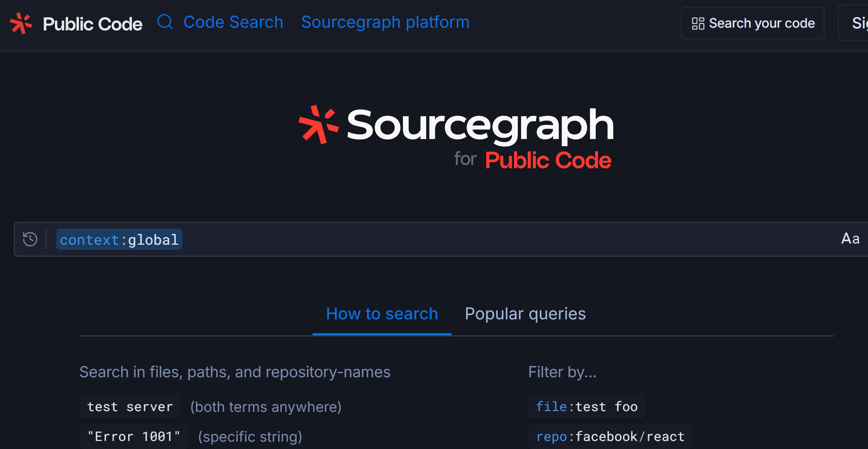This screenshot has width=868, height=449.
Task: Click the Code Search magnifier icon
Action: [165, 22]
